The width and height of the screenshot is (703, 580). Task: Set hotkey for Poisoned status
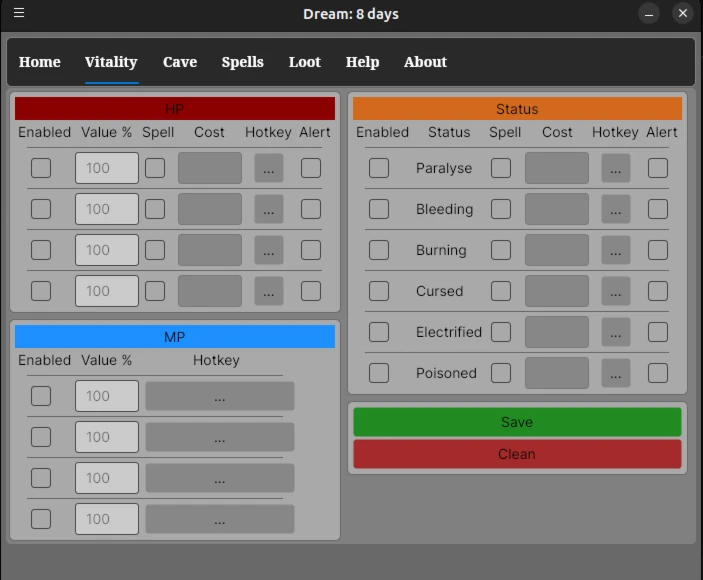tap(616, 373)
